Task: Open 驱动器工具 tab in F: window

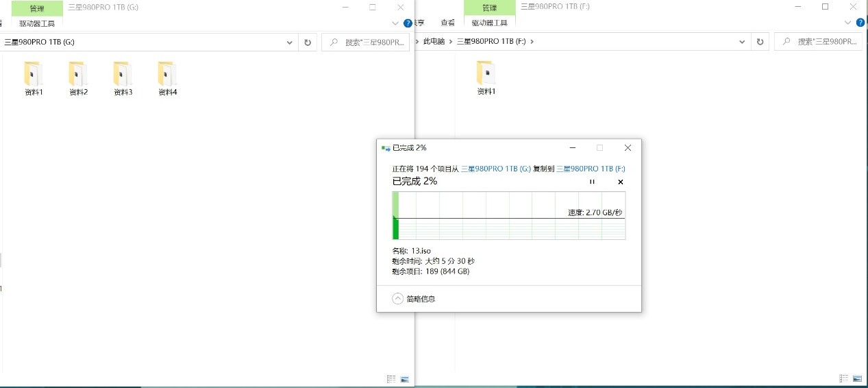Action: pos(489,23)
